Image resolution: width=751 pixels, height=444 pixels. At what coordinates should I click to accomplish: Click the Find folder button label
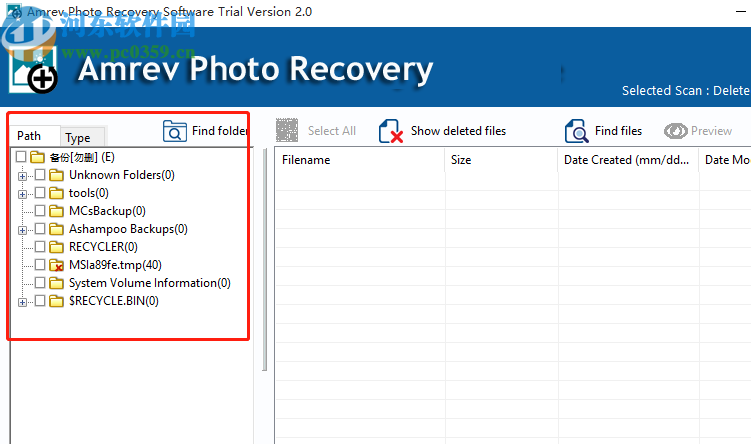point(220,131)
